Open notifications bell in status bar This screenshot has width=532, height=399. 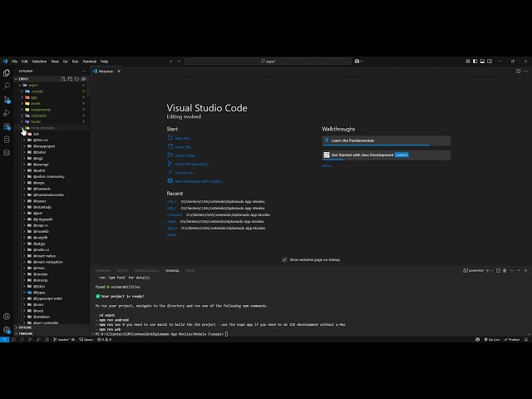(x=526, y=339)
